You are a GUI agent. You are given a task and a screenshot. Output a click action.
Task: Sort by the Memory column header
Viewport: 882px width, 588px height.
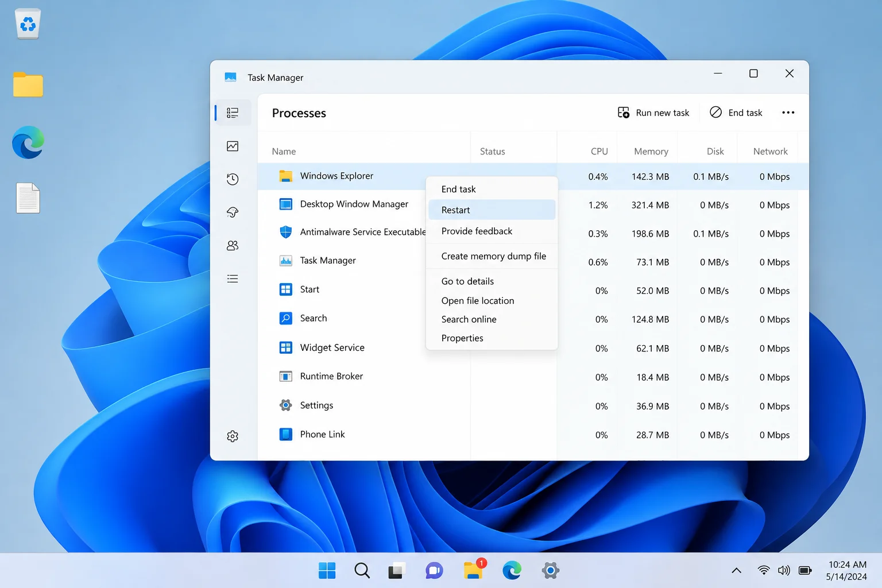pyautogui.click(x=651, y=152)
